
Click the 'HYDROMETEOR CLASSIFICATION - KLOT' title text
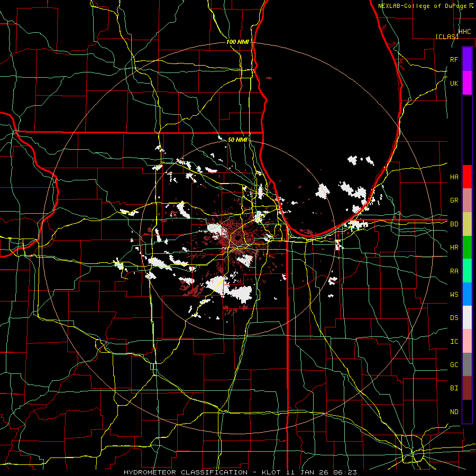(x=203, y=472)
